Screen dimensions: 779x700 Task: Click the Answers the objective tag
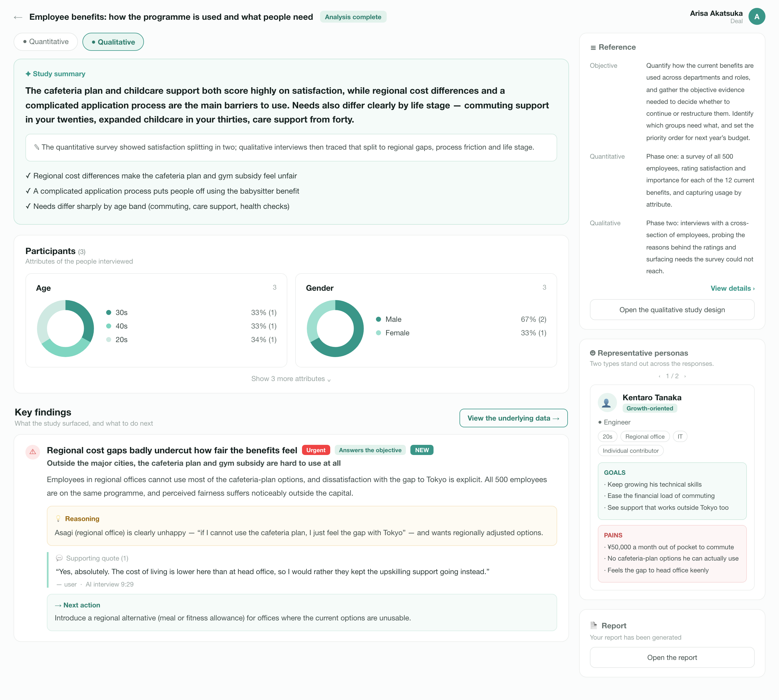[x=370, y=450]
